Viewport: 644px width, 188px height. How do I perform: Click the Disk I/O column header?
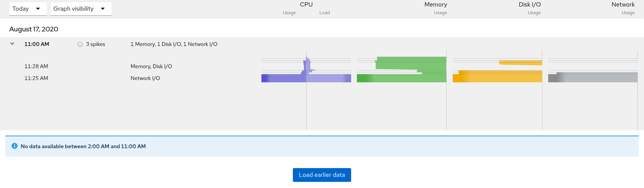click(x=530, y=5)
